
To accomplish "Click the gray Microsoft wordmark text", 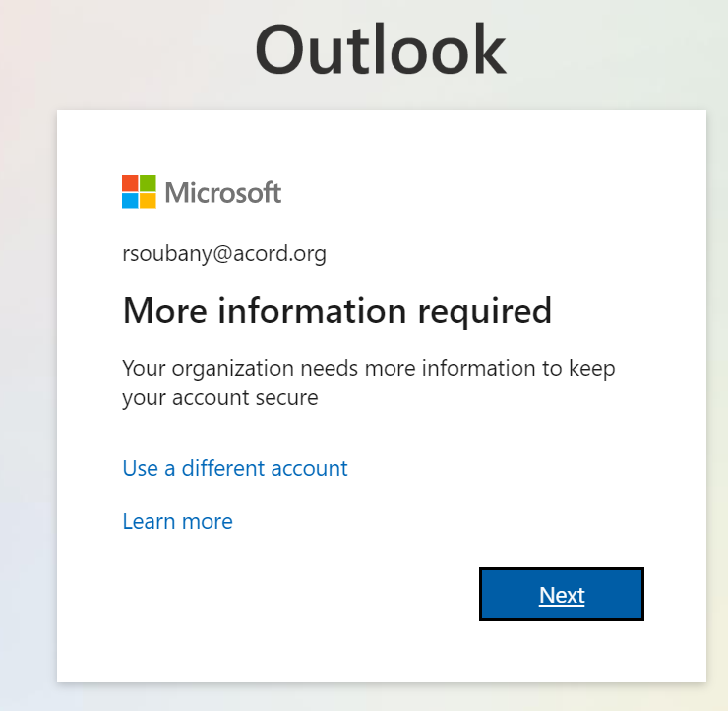I will pyautogui.click(x=223, y=192).
